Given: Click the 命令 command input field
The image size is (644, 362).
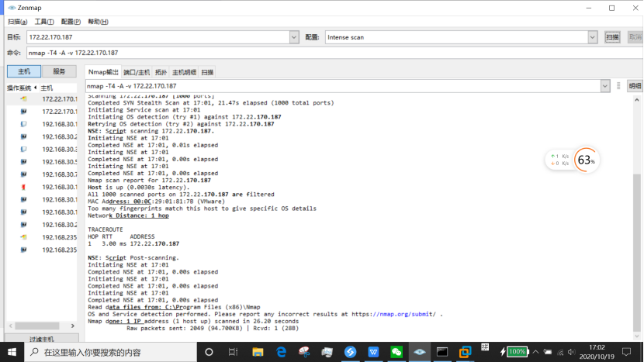Looking at the screenshot, I should click(x=334, y=53).
